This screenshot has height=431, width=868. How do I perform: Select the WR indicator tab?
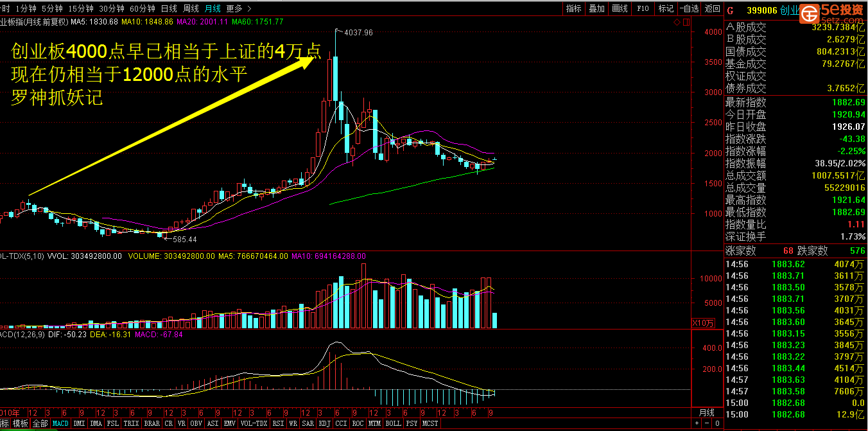coord(293,424)
